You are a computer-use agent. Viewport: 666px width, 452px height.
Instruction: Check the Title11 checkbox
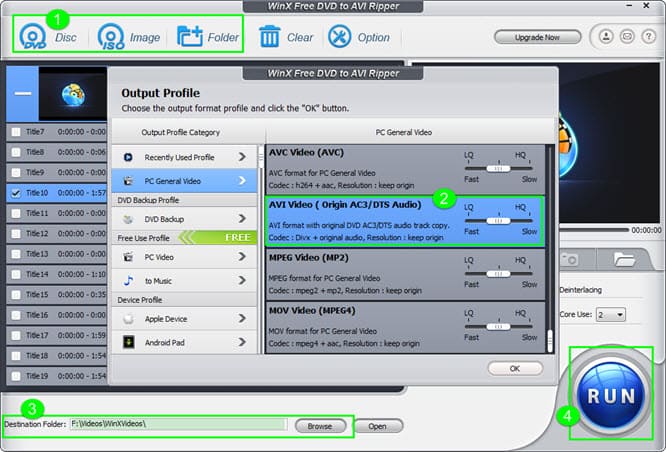[16, 213]
